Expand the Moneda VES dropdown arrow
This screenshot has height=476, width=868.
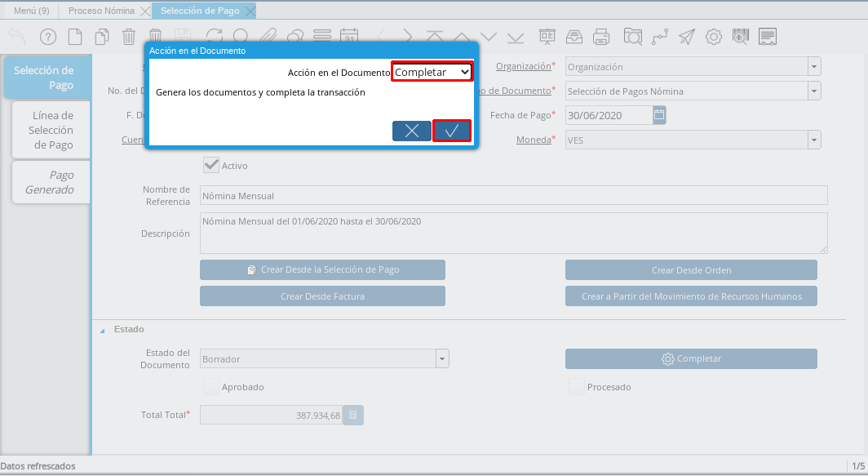[814, 140]
